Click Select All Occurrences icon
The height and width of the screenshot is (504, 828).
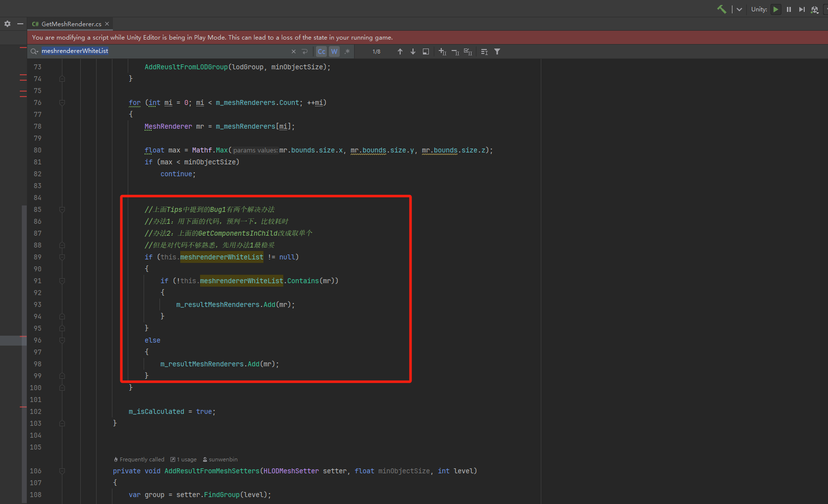coord(468,51)
